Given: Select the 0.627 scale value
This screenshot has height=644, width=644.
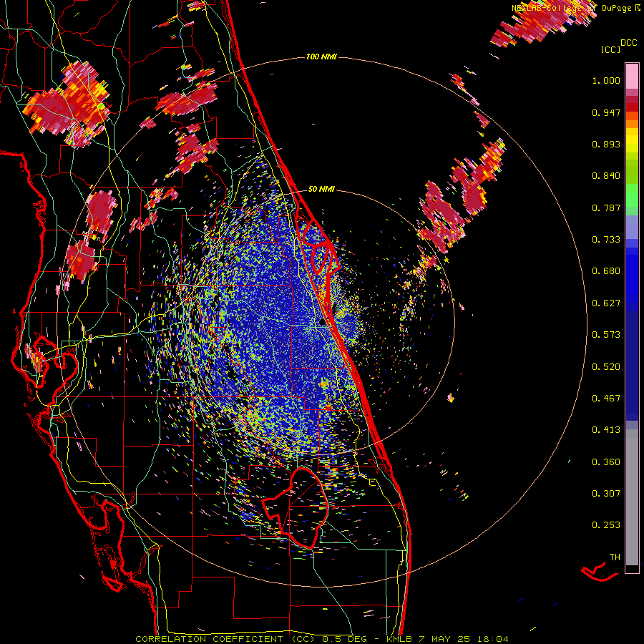Looking at the screenshot, I should coord(606,303).
